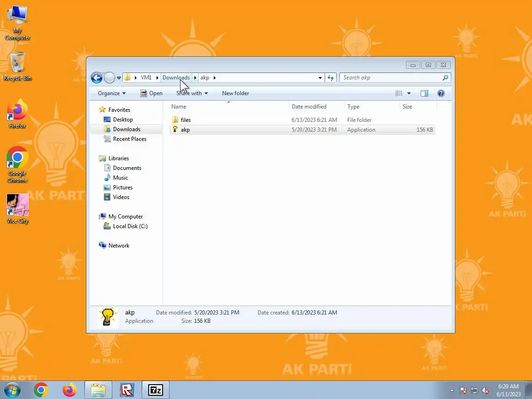This screenshot has height=399, width=532.
Task: Click Network in the navigation pane
Action: pyautogui.click(x=119, y=246)
